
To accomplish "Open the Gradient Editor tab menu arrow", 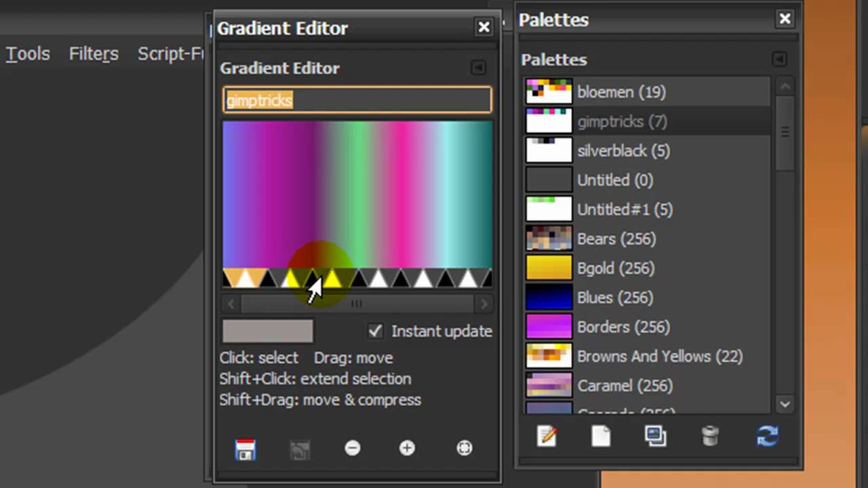I will pyautogui.click(x=478, y=68).
